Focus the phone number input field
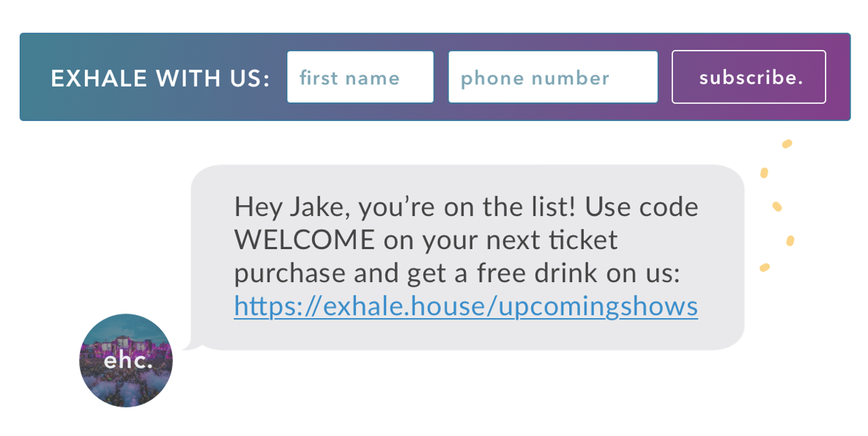 pos(553,77)
